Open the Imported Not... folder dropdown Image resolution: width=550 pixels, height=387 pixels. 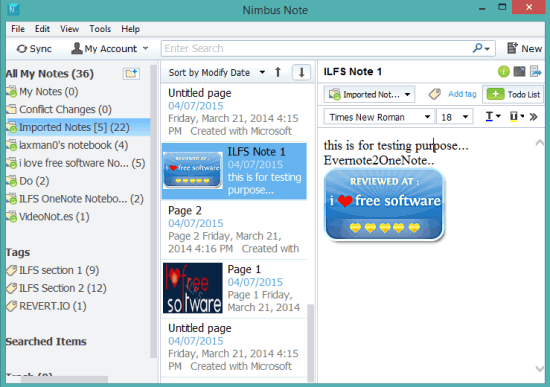coord(369,94)
